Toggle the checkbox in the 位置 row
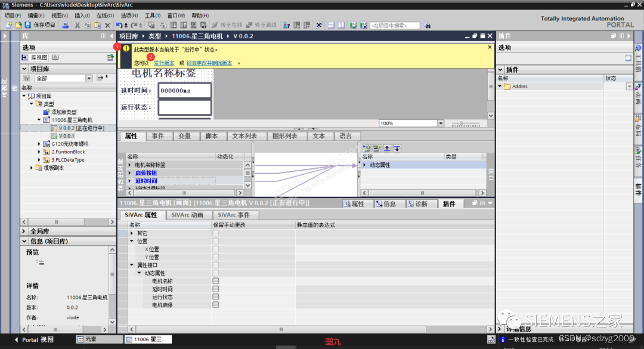The height and width of the screenshot is (349, 644). [x=216, y=241]
